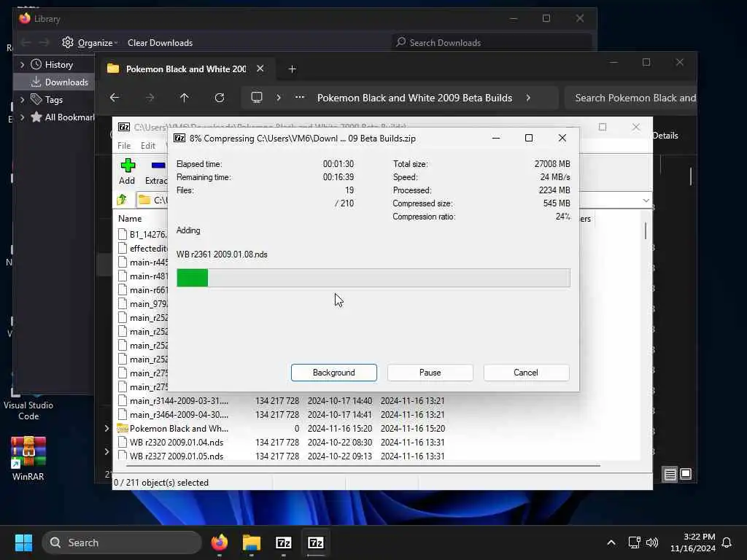Click Search Downloads field
This screenshot has height=560, width=747.
pos(492,42)
